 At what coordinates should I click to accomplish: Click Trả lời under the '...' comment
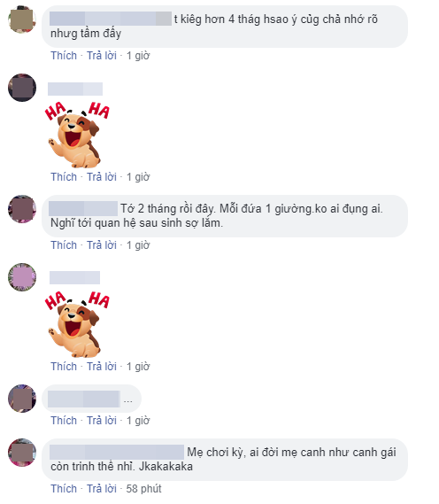pos(102,421)
